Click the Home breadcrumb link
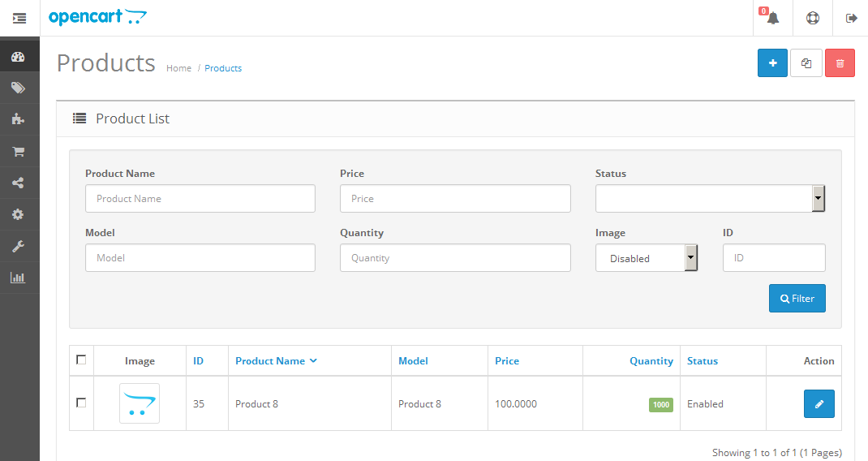 tap(178, 68)
